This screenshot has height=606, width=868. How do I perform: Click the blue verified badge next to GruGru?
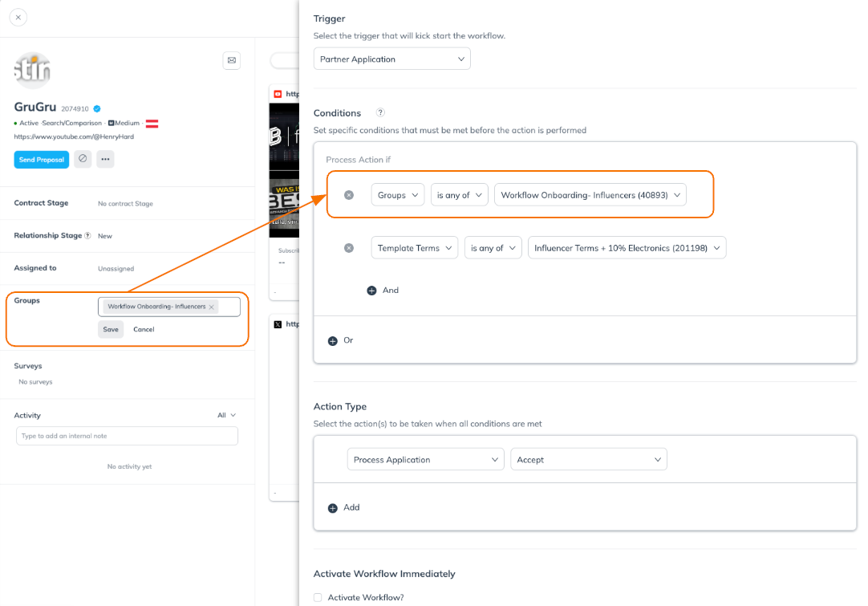(x=97, y=108)
